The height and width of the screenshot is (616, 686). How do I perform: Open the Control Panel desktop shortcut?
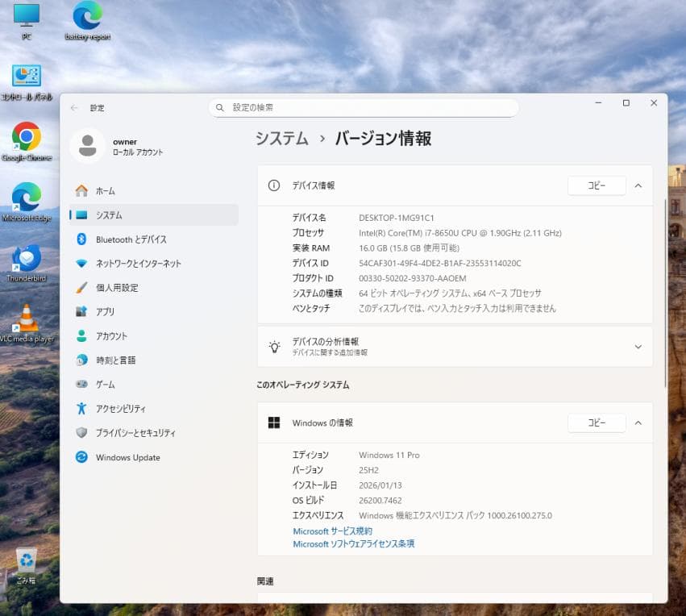pyautogui.click(x=27, y=81)
